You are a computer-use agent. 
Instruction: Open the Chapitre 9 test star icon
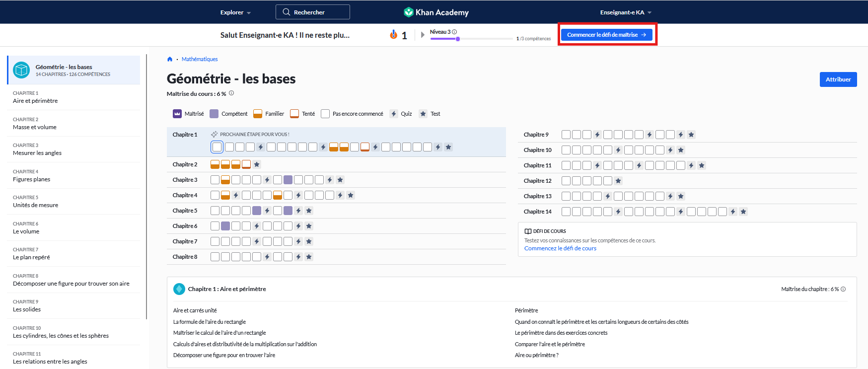691,135
